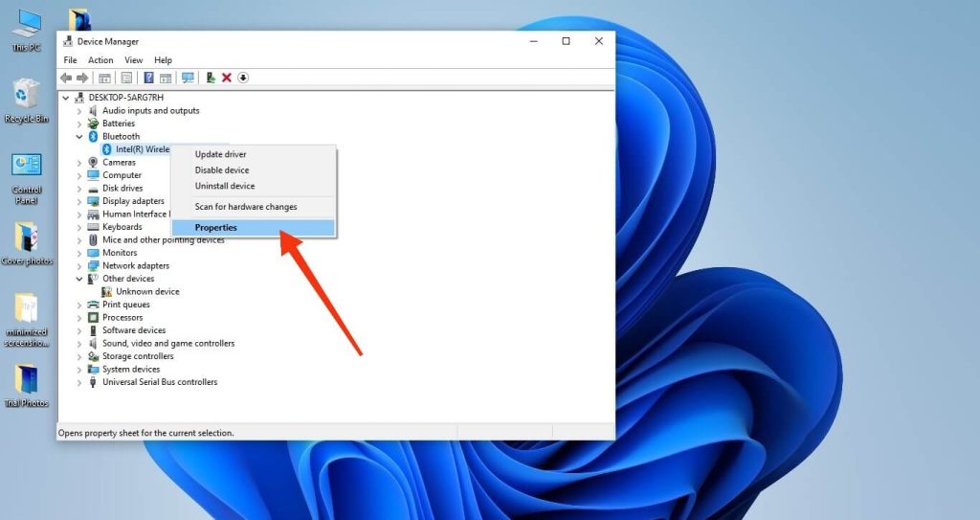Select the Computer tree item
980x520 pixels.
point(122,175)
